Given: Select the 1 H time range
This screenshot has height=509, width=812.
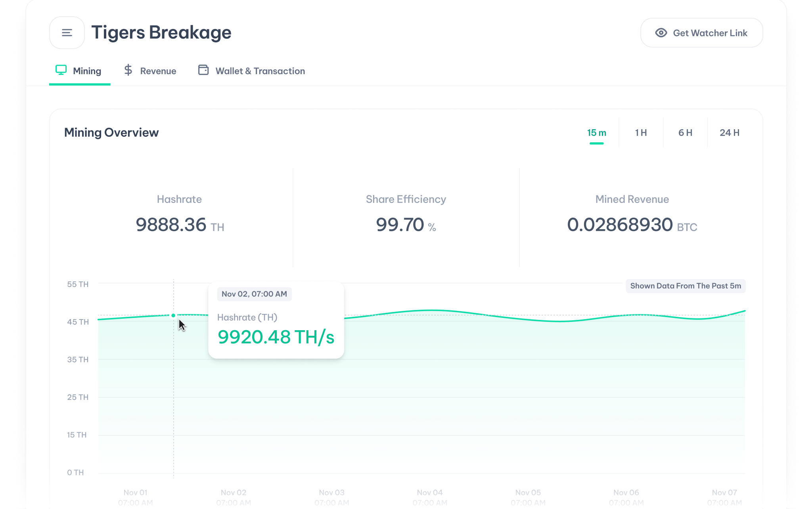Looking at the screenshot, I should [641, 133].
